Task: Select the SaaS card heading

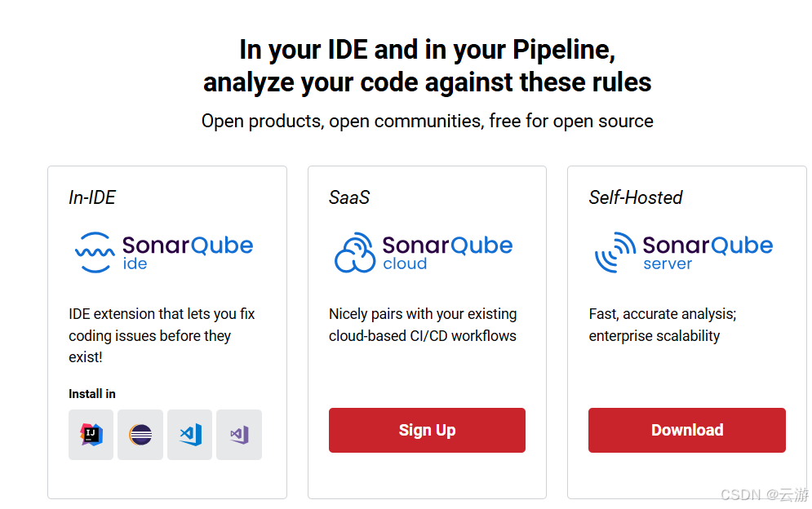Action: pos(349,197)
